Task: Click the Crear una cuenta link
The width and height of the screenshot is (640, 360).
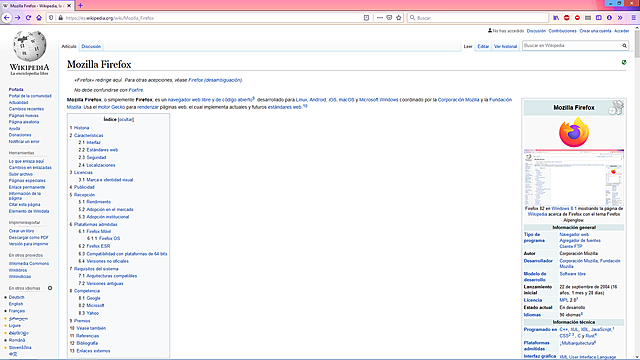Action: click(595, 31)
